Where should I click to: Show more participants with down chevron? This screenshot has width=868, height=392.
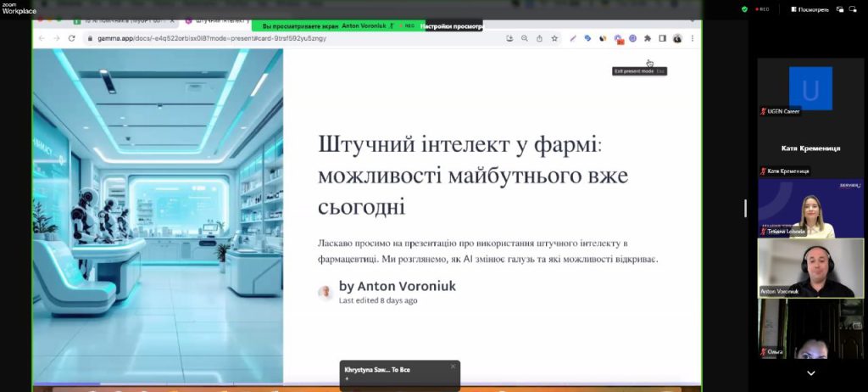click(x=810, y=373)
